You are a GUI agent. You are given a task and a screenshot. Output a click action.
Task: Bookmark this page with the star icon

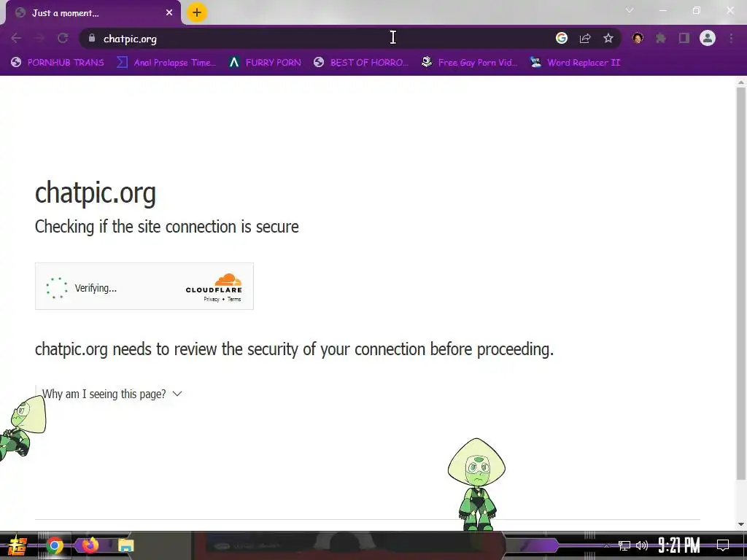[x=608, y=38]
